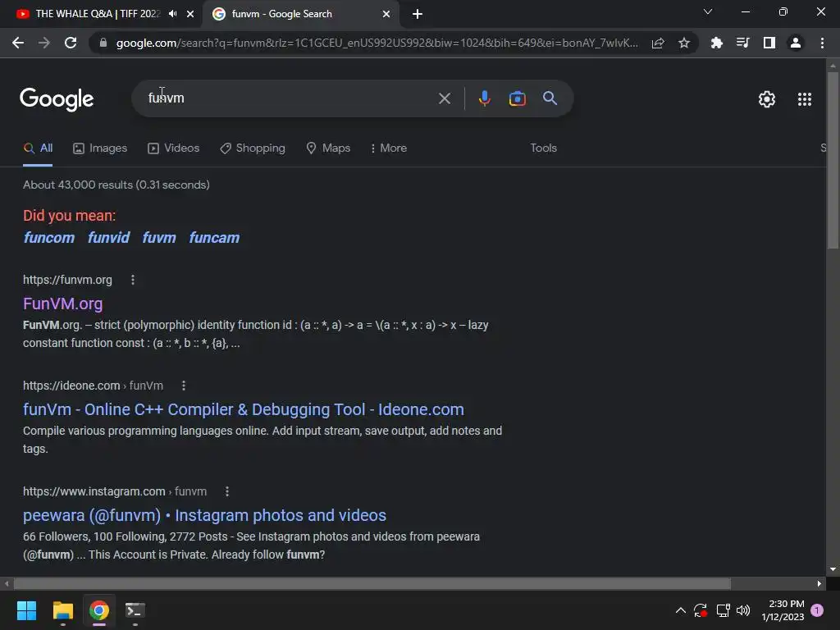Go to the Google logo homepage
The width and height of the screenshot is (840, 630).
coord(57,99)
